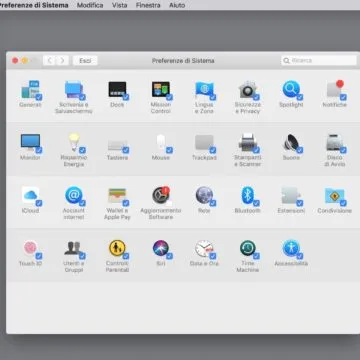360x360 pixels.
Task: Go forward with the right arrow button
Action: (x=62, y=61)
